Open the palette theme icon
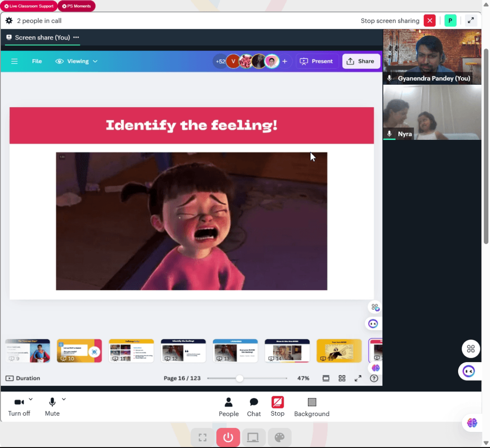Screen dimensions: 490x448 pyautogui.click(x=279, y=437)
